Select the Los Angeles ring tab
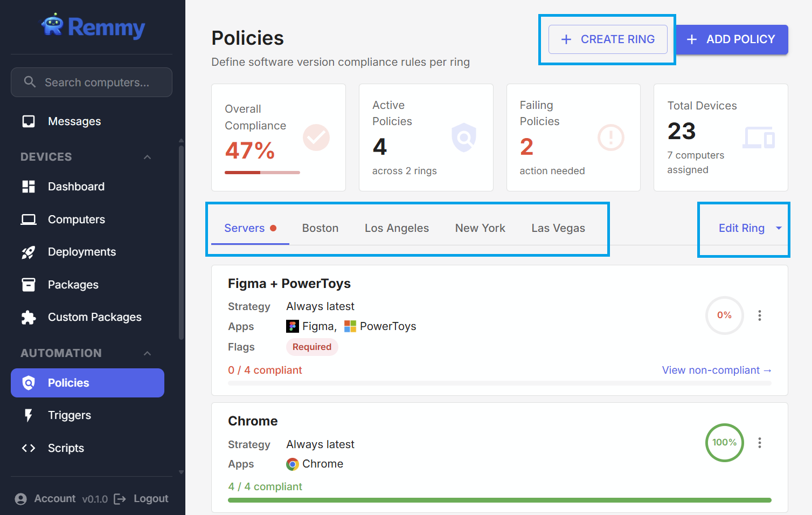Image resolution: width=812 pixels, height=515 pixels. pos(397,228)
